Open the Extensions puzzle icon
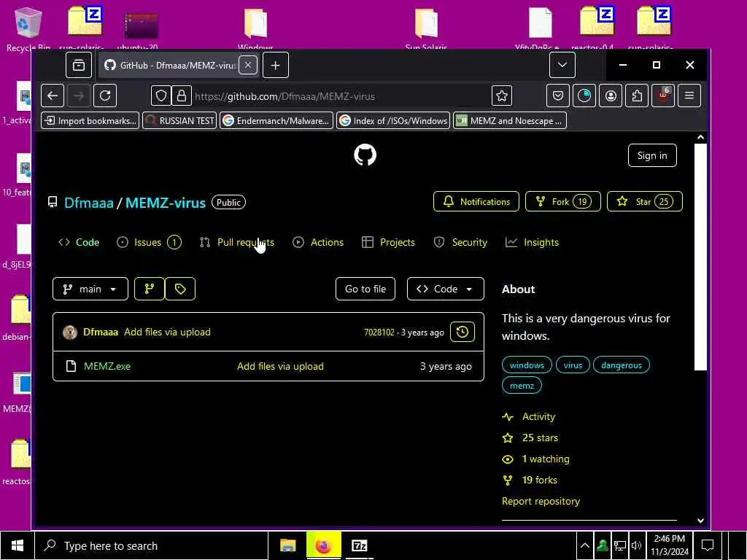The height and width of the screenshot is (560, 747). point(637,96)
